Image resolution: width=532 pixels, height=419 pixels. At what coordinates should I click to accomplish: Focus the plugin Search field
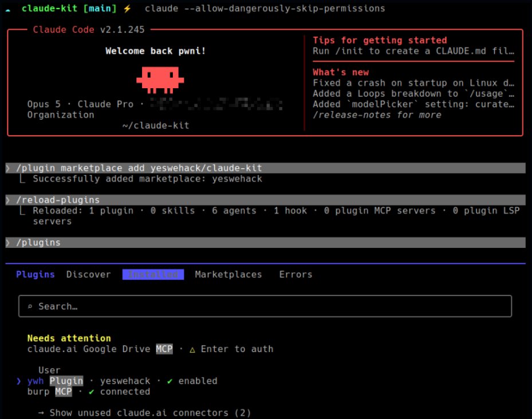click(x=265, y=306)
